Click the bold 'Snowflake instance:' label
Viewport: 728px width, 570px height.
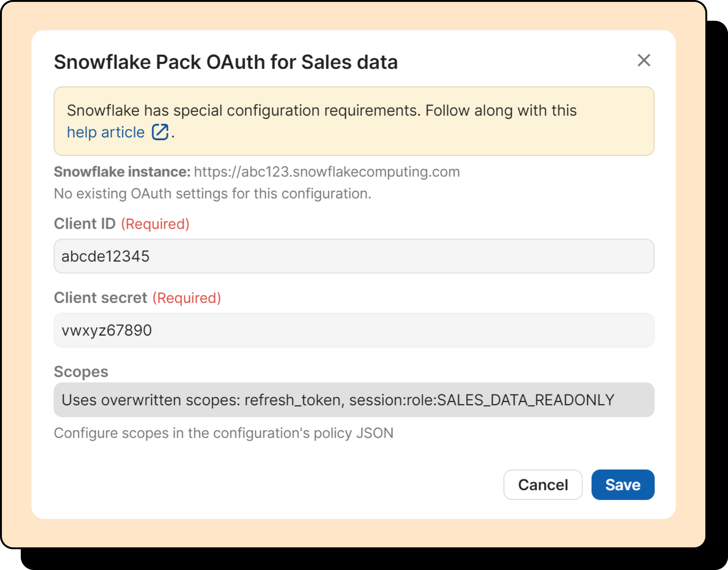click(x=122, y=172)
